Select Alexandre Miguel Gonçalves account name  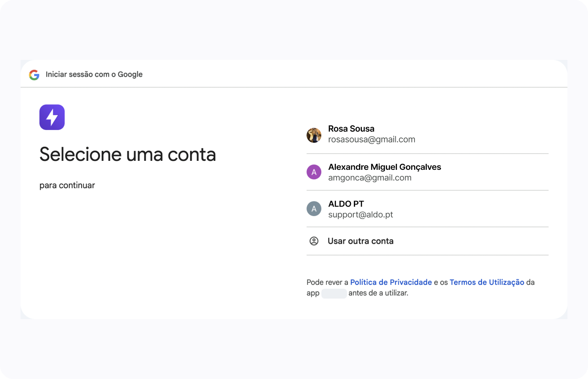pyautogui.click(x=385, y=167)
